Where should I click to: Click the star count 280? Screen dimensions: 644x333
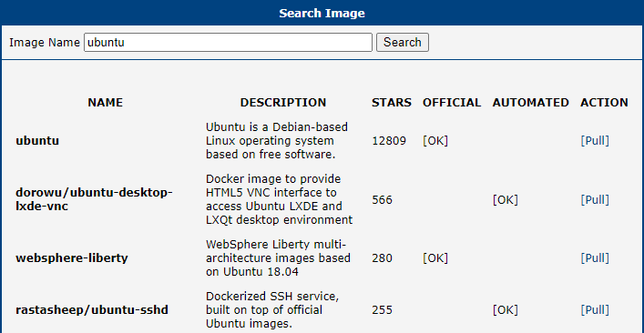point(383,258)
